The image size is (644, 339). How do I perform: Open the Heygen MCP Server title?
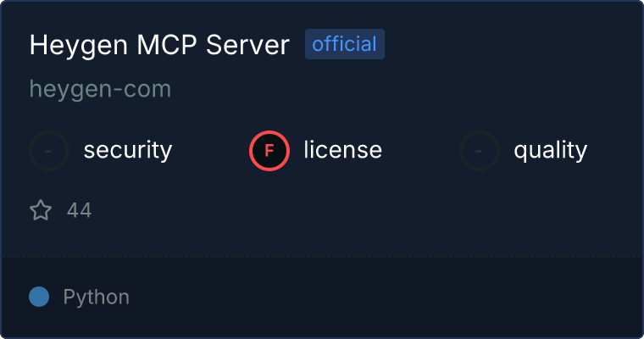[x=159, y=44]
